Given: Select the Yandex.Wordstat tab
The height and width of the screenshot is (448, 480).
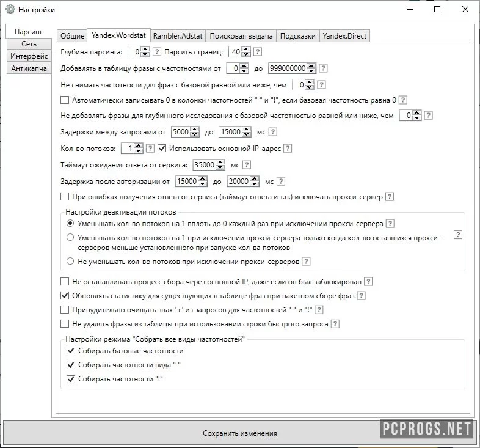Looking at the screenshot, I should (x=118, y=35).
